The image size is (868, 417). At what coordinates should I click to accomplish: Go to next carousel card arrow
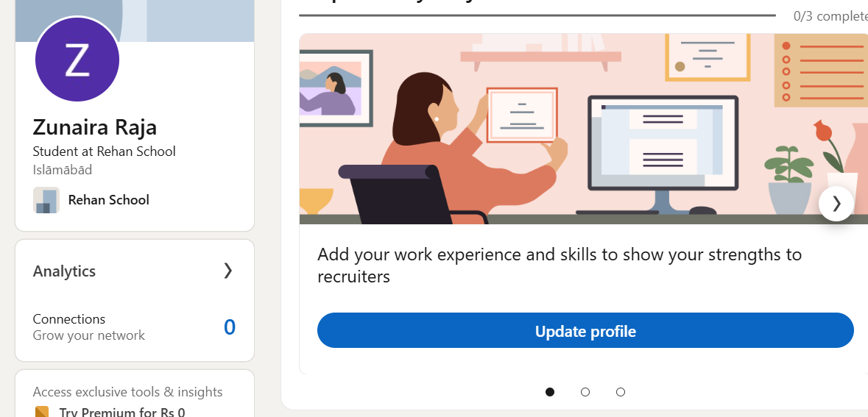tap(836, 204)
